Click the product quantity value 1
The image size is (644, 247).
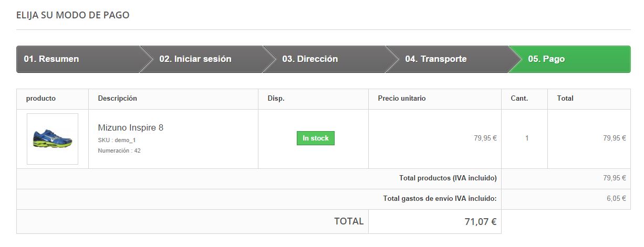click(527, 138)
